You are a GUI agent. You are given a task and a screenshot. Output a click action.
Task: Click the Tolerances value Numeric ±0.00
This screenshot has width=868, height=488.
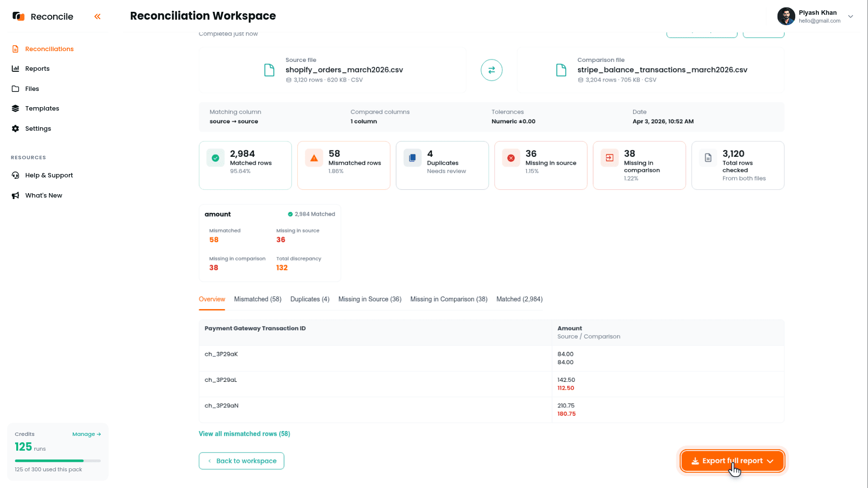coord(513,121)
